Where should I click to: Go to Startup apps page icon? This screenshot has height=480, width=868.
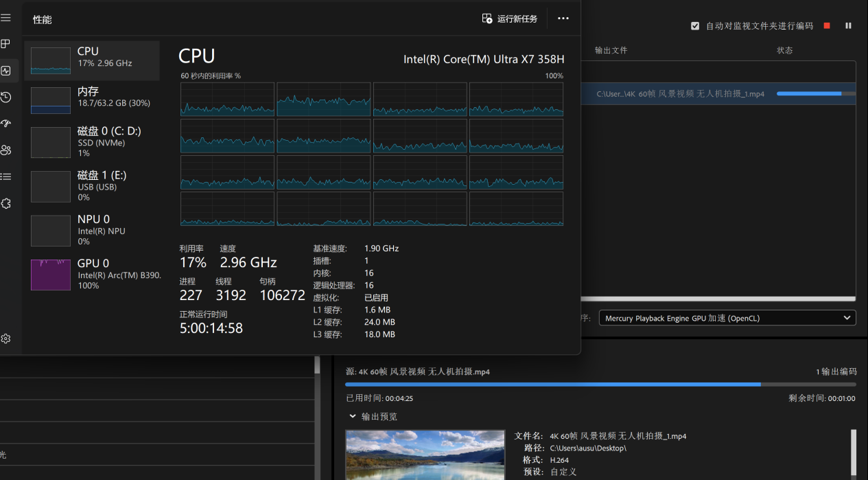5,124
